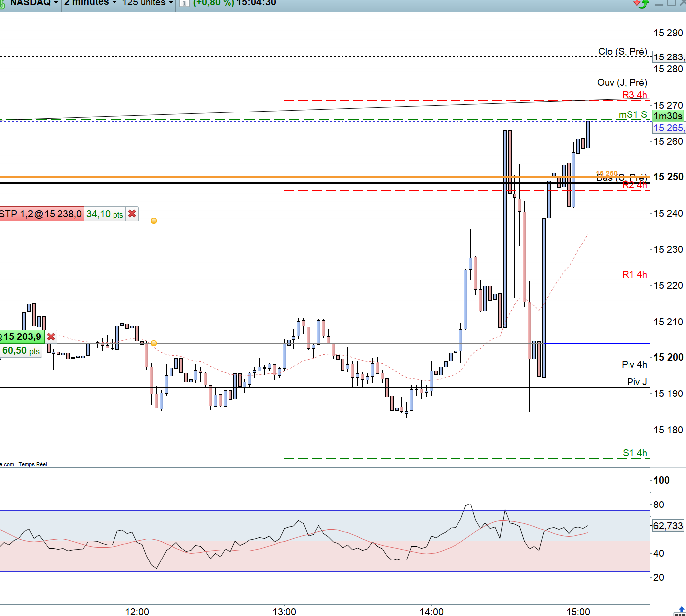Click the 60,50 pts profit label

coord(21,351)
